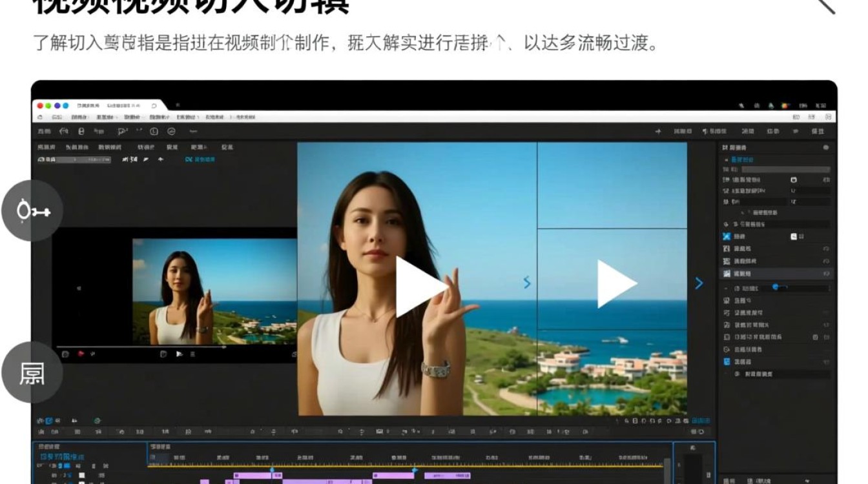Image resolution: width=868 pixels, height=484 pixels.
Task: Select the flag-shaped marker tool in the toolbar
Action: click(122, 132)
